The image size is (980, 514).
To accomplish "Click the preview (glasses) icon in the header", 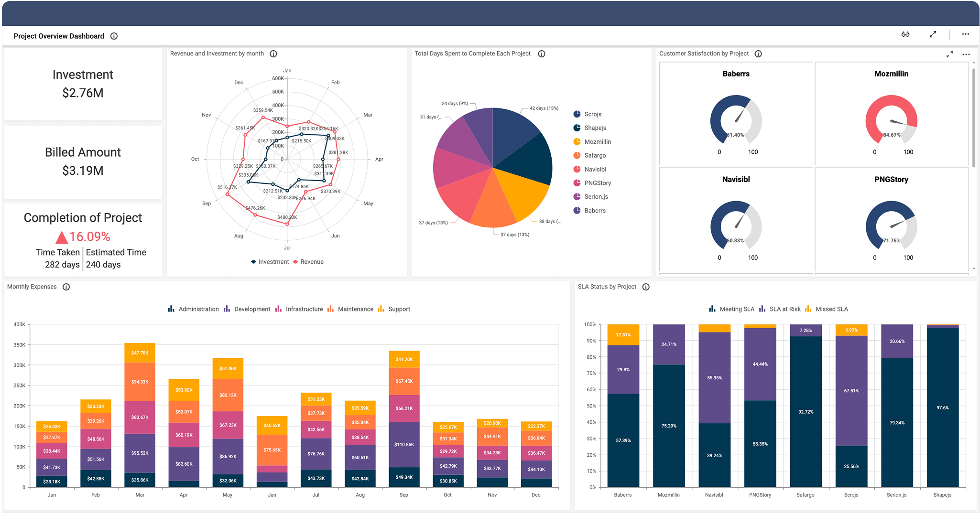I will pyautogui.click(x=905, y=34).
